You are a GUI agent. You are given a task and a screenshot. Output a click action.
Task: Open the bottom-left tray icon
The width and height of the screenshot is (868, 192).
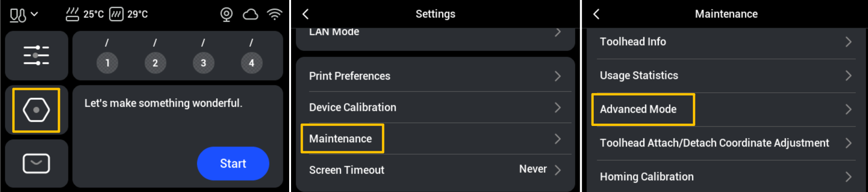click(36, 163)
